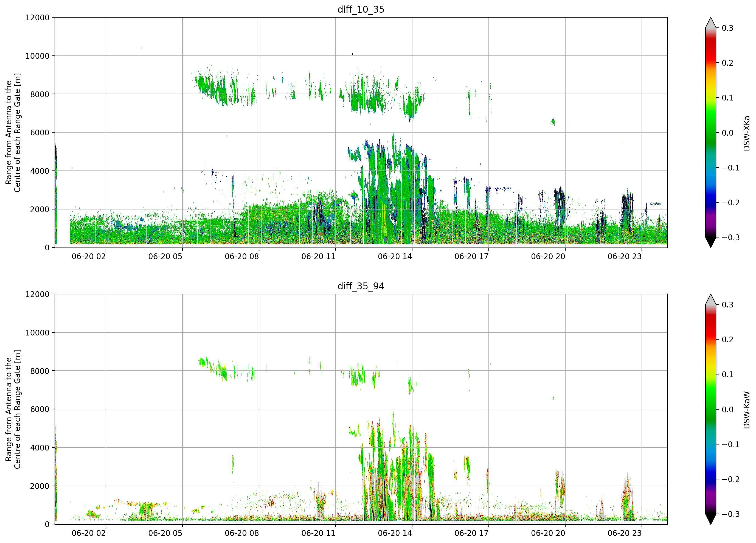Click the "06-20 14" tick in the diff_35_94 plot
Image resolution: width=756 pixels, height=543 pixels.
point(395,533)
